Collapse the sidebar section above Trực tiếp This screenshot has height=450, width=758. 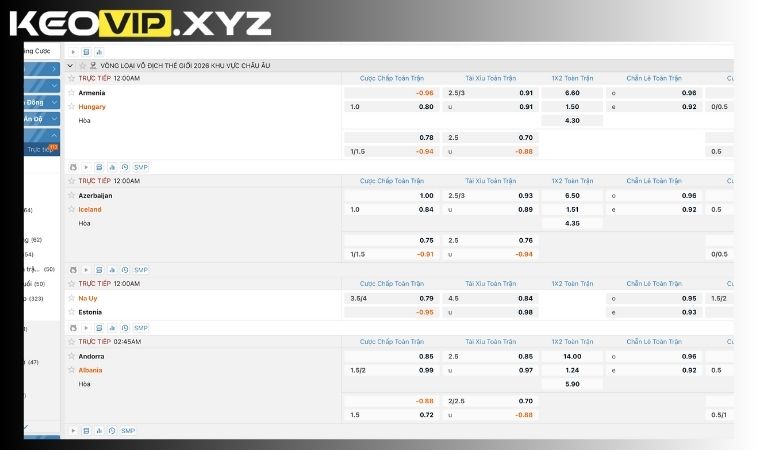tap(54, 135)
